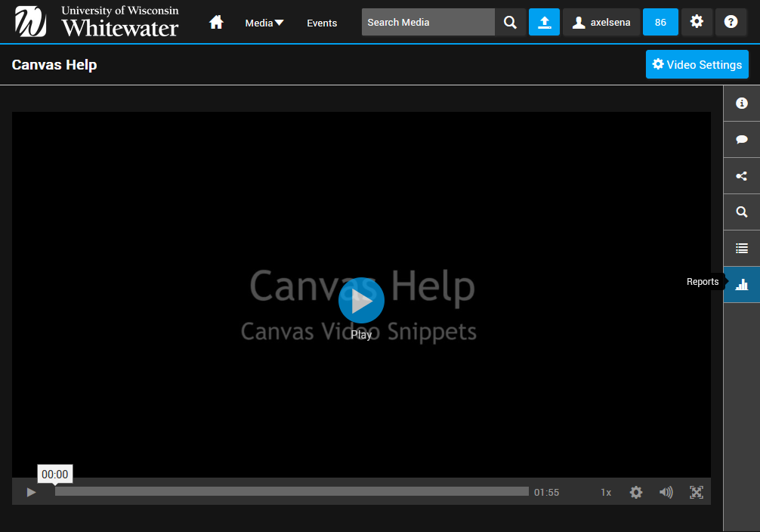Open the Media dropdown menu
The width and height of the screenshot is (760, 532).
(264, 23)
